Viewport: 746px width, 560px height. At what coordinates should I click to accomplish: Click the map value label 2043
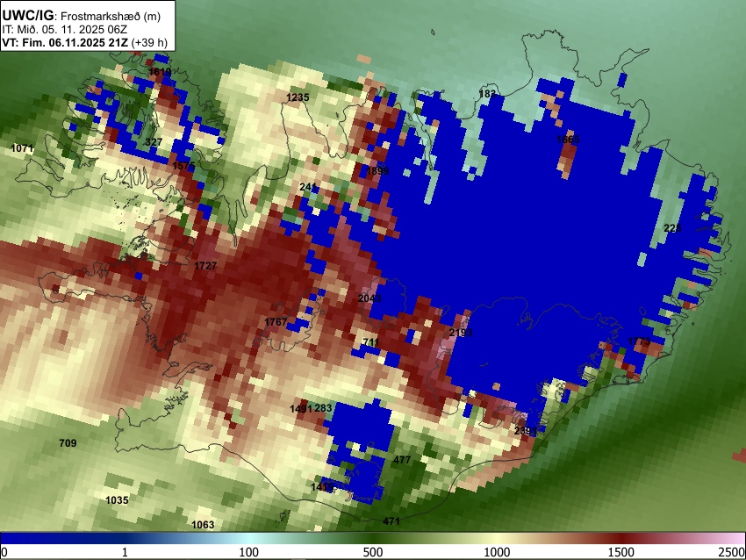pyautogui.click(x=369, y=298)
